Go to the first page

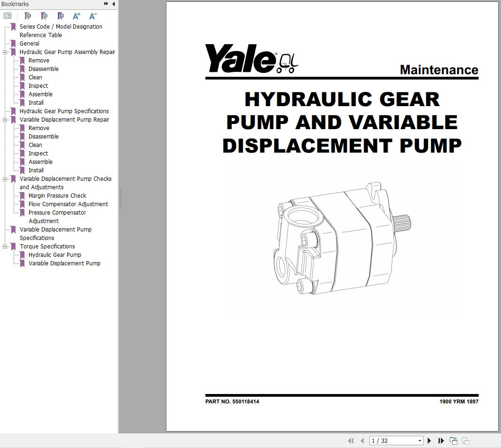351,440
